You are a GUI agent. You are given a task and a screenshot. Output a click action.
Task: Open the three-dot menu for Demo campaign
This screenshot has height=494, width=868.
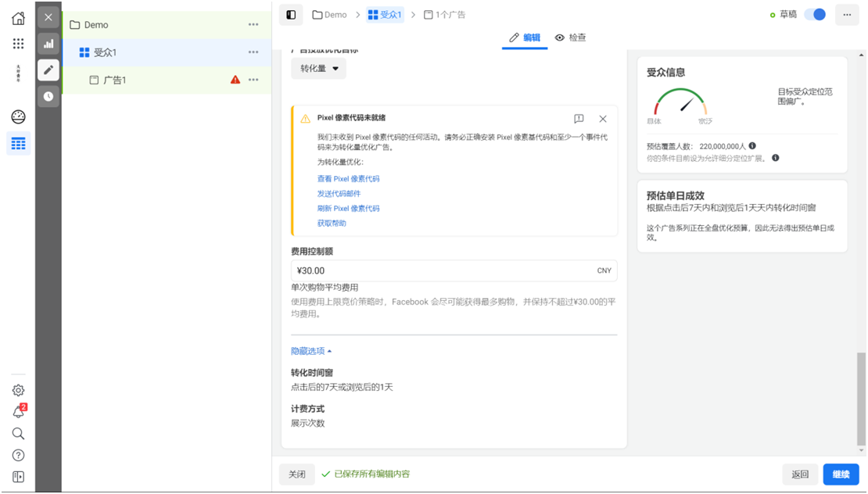coord(253,24)
